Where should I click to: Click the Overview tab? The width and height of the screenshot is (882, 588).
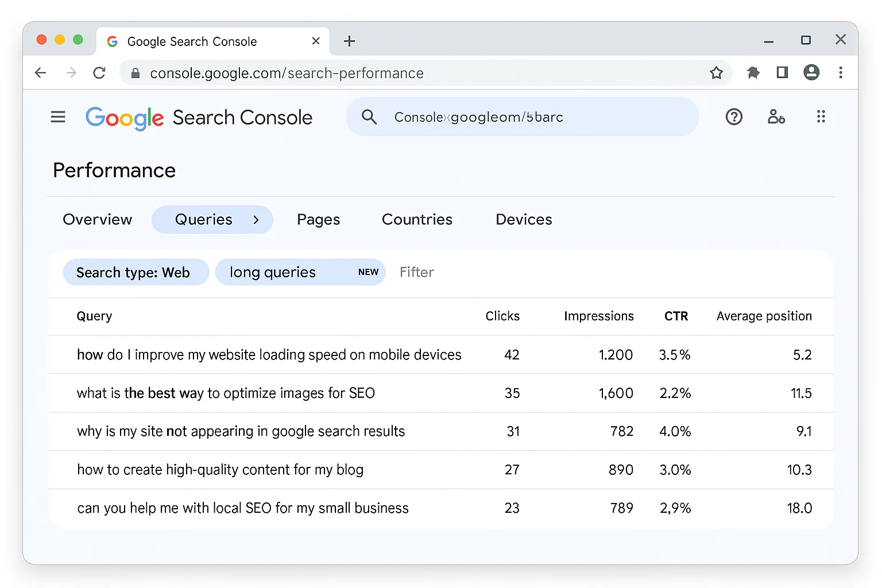pyautogui.click(x=97, y=219)
